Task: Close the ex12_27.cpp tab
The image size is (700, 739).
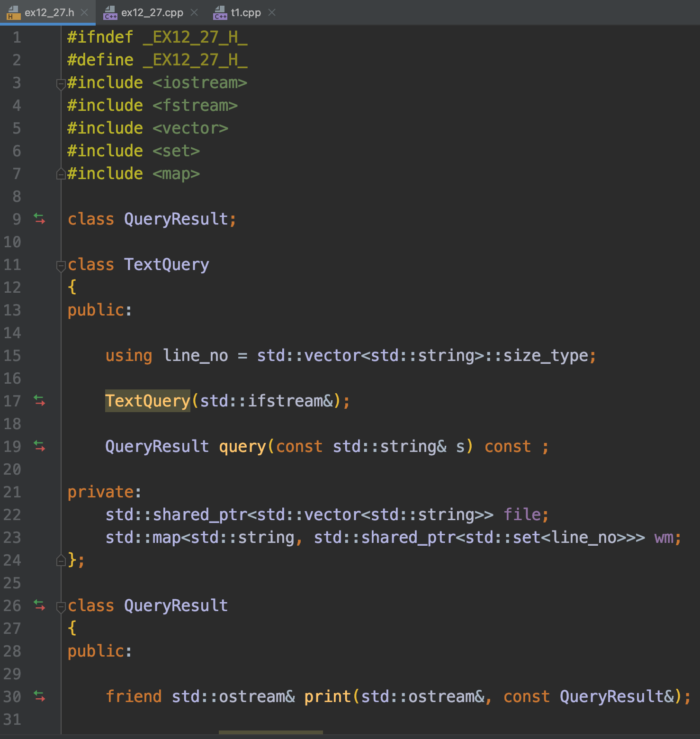Action: (x=194, y=13)
